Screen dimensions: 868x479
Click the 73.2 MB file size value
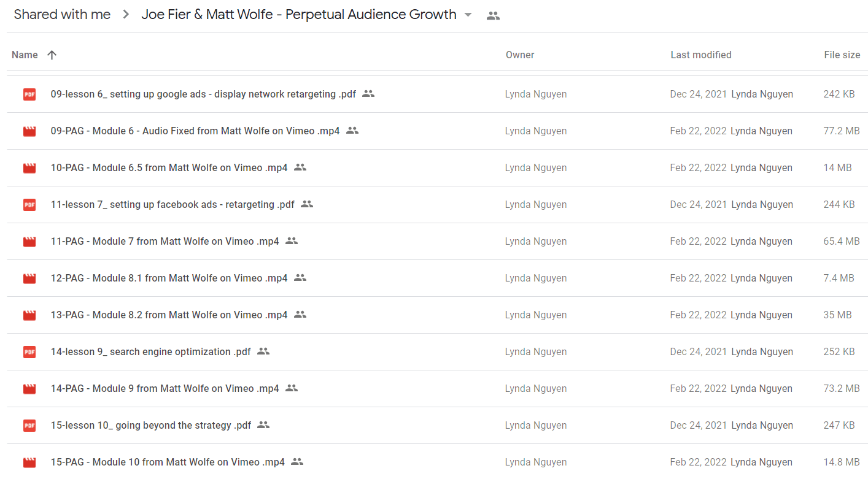point(842,389)
